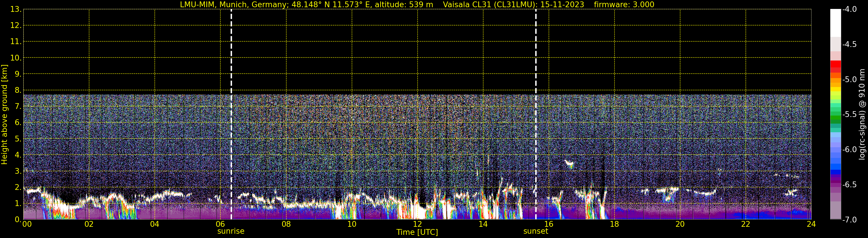This screenshot has width=868, height=238.
Task: Click the time tick label 16
Action: coord(549,224)
